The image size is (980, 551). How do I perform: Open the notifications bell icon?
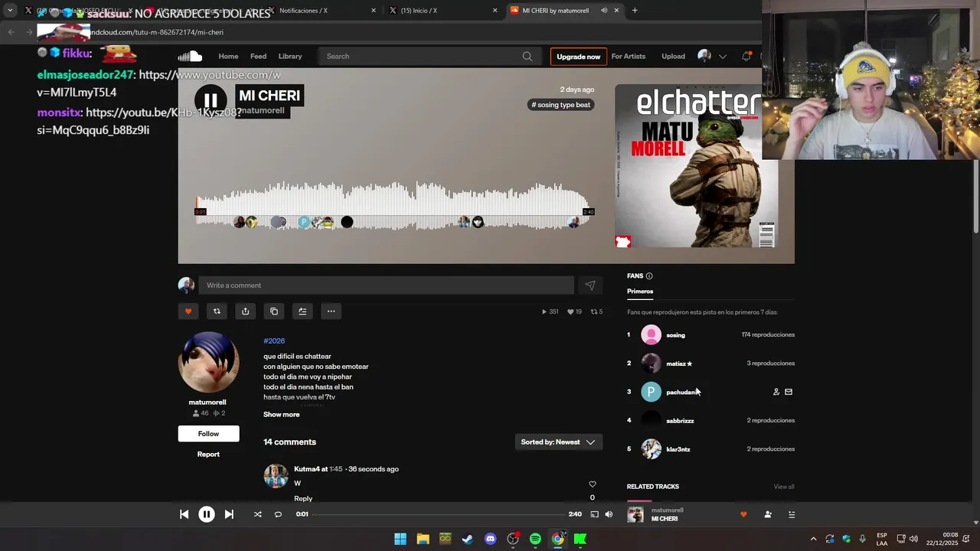pos(746,56)
